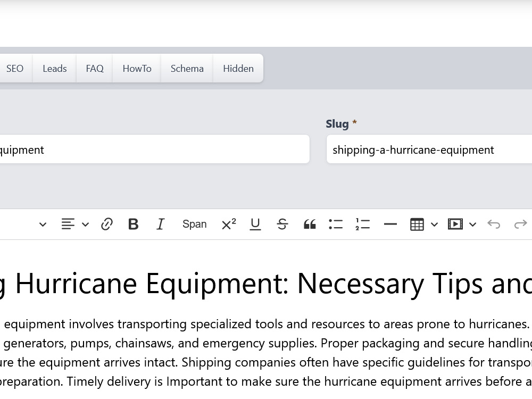Toggle strikethrough formatting
This screenshot has height=399, width=532.
[x=282, y=225]
